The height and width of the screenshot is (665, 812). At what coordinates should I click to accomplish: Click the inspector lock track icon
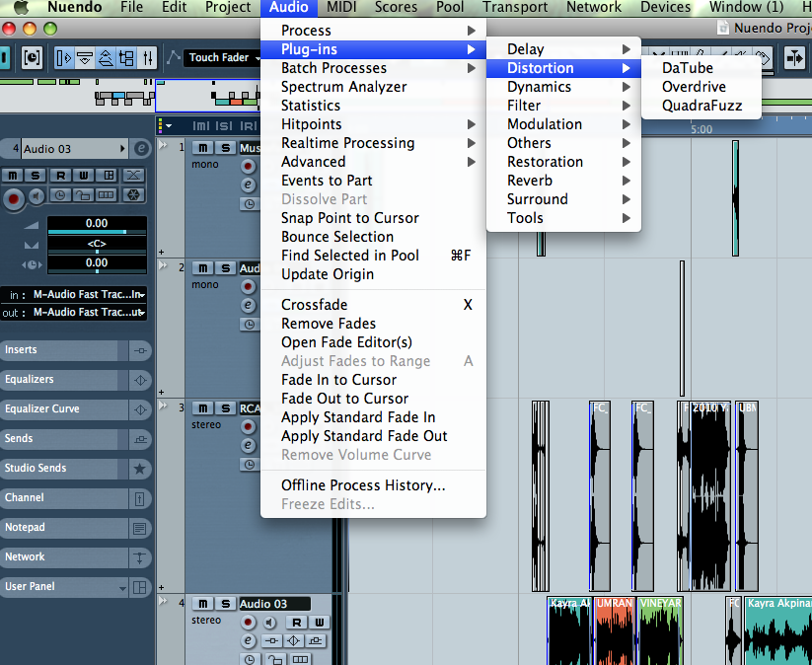pos(84,195)
